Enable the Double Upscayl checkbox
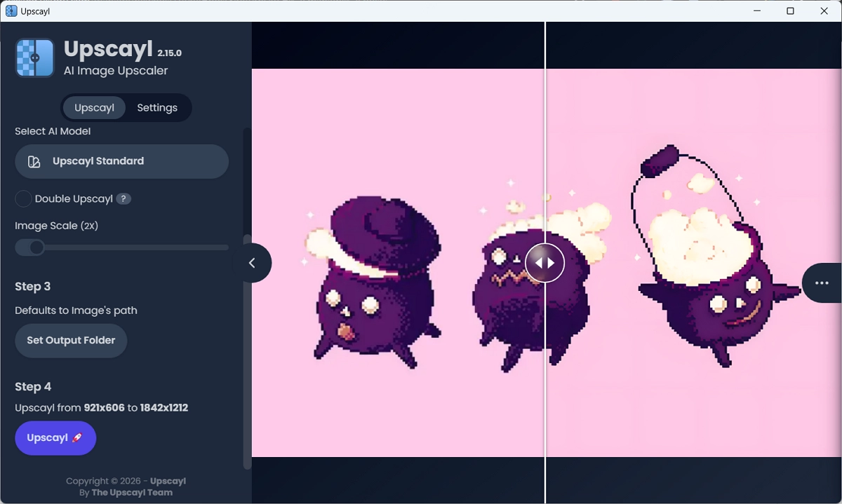 [x=23, y=199]
